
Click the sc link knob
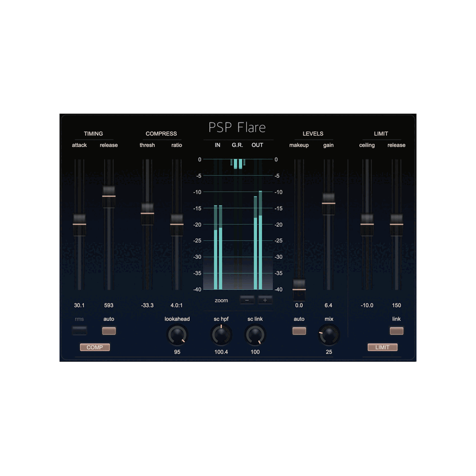pos(255,335)
